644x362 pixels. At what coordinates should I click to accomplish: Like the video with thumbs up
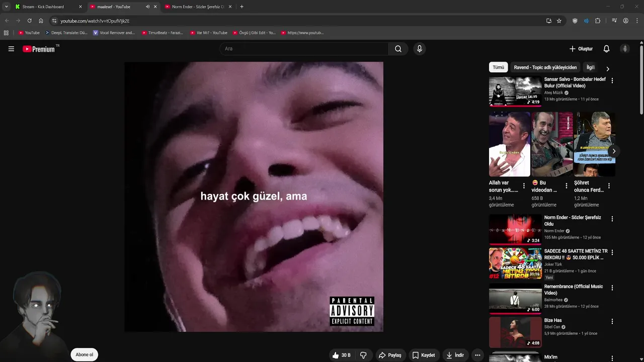click(x=341, y=355)
